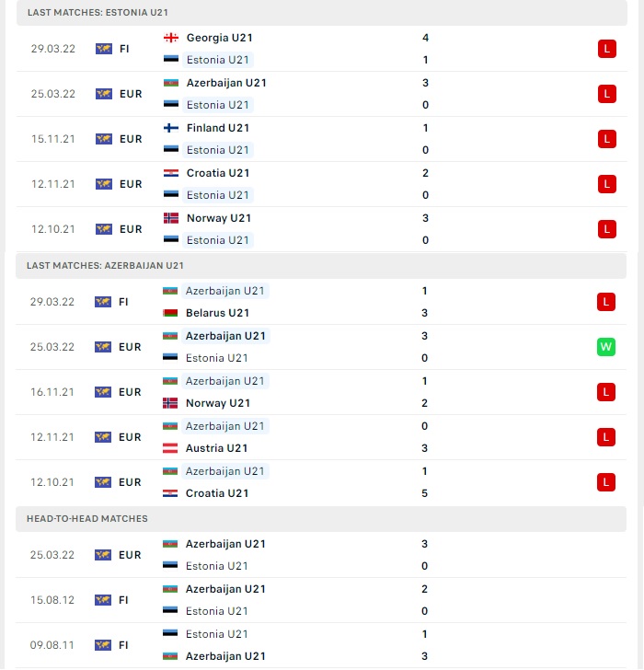Image resolution: width=644 pixels, height=670 pixels.
Task: Open the 15.08.12 head-to-head match row
Action: coord(321,600)
